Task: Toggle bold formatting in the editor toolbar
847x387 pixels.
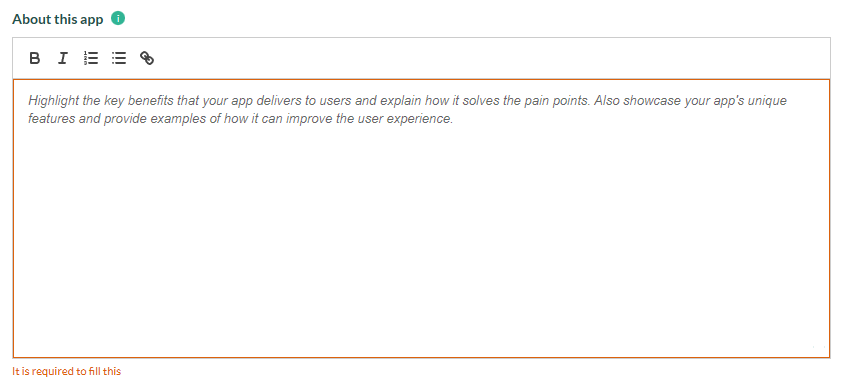Action: 35,58
